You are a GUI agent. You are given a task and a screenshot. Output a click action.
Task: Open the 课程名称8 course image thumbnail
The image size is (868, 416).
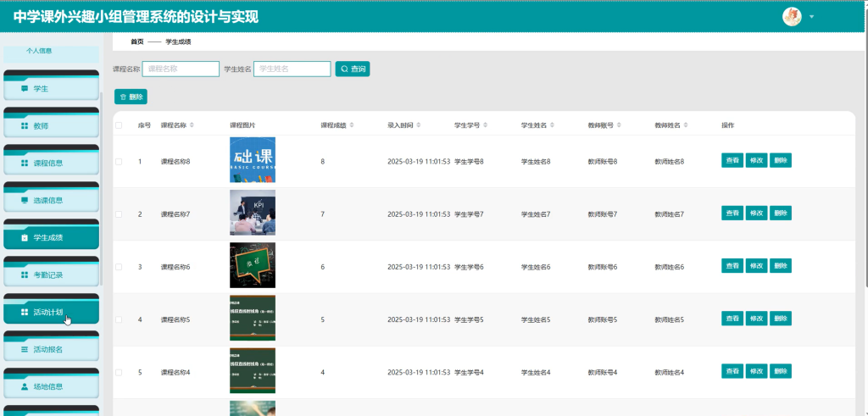coord(253,160)
